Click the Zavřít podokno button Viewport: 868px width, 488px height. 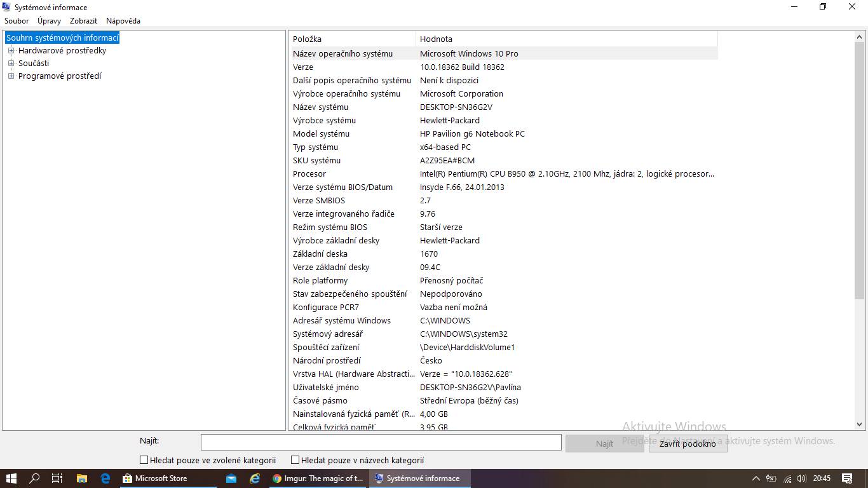coord(688,444)
